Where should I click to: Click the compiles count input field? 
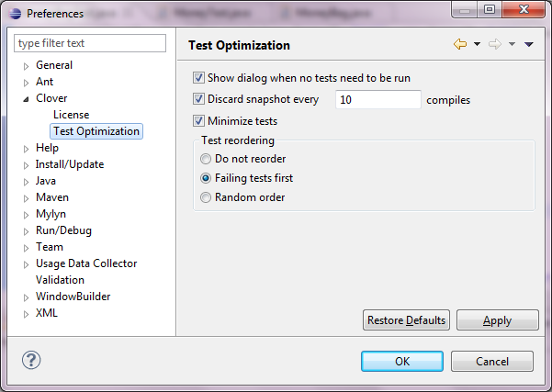(x=377, y=99)
